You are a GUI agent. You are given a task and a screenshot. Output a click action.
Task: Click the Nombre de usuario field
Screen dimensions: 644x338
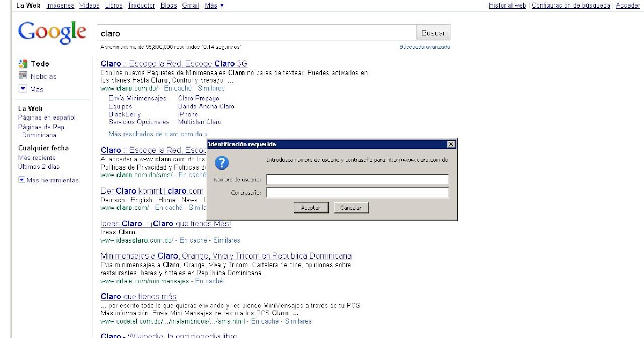click(357, 179)
